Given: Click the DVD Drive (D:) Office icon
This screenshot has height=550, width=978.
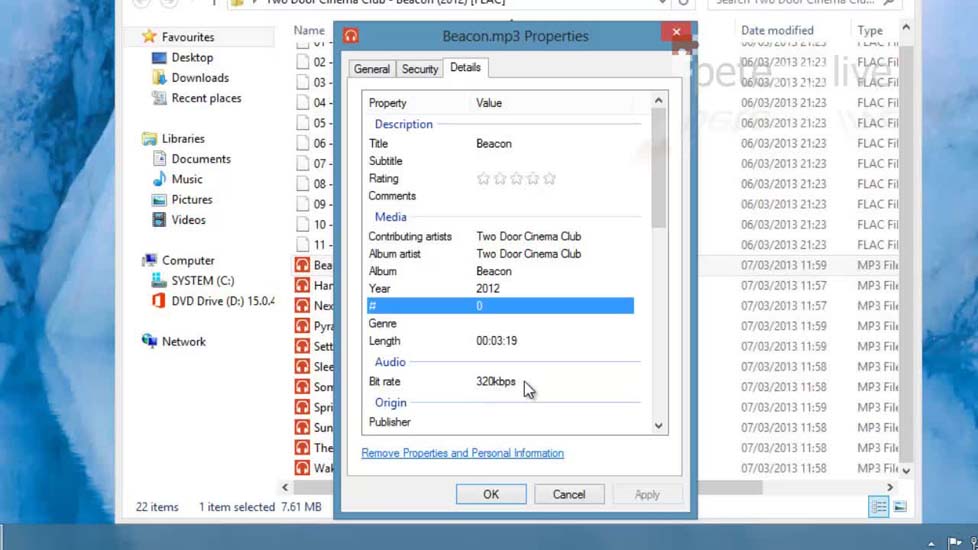Looking at the screenshot, I should point(159,301).
